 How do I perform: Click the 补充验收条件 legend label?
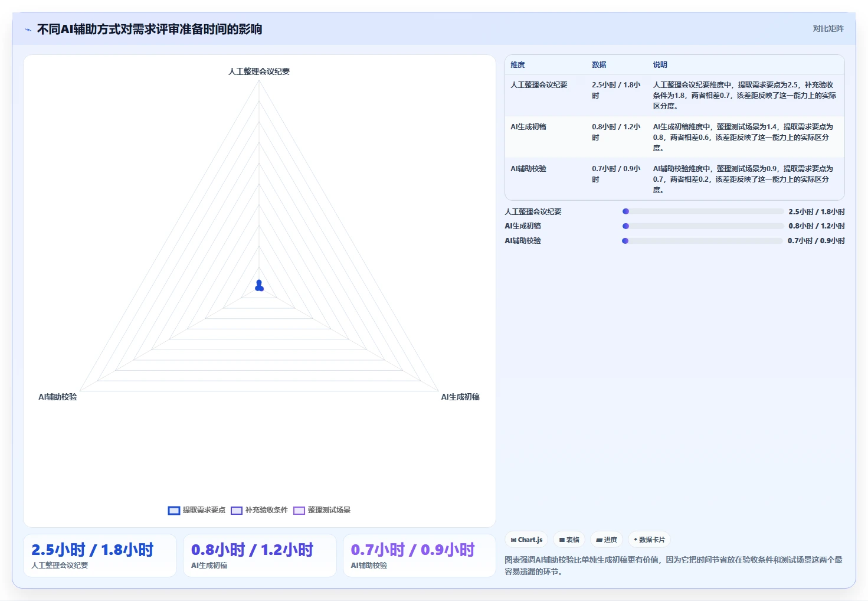[267, 510]
